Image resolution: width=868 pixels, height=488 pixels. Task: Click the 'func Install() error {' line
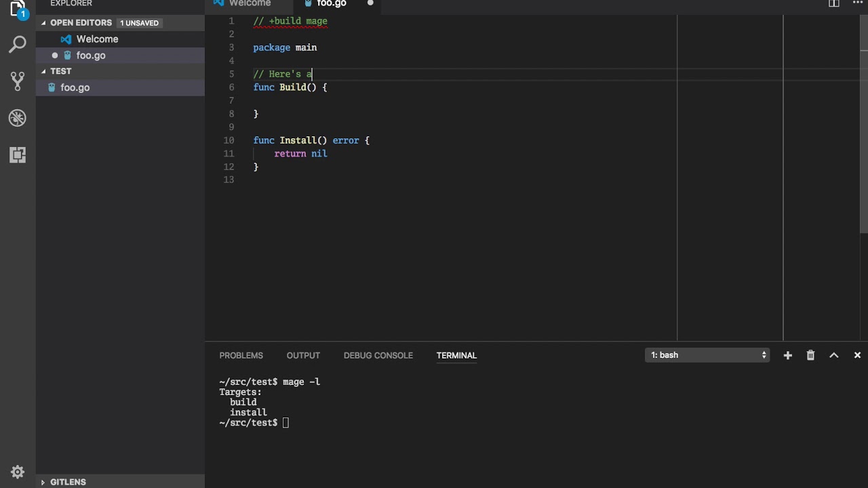click(x=311, y=140)
